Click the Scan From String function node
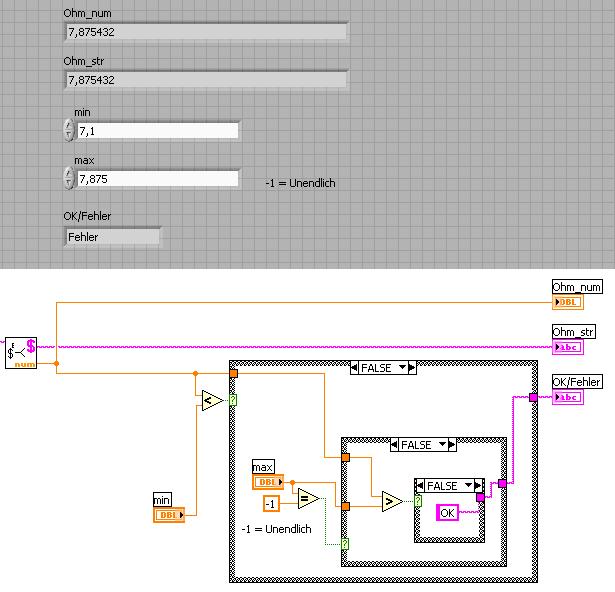Image resolution: width=615 pixels, height=592 pixels. (x=21, y=353)
